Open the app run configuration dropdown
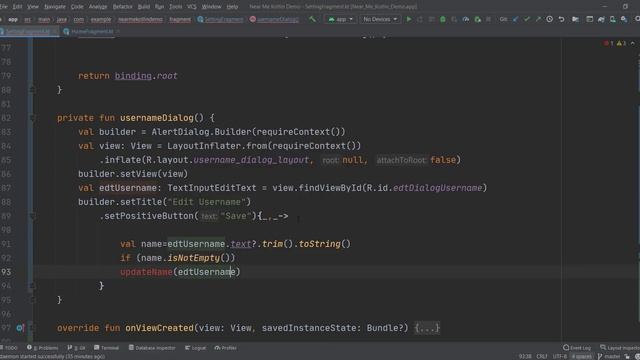Screen dimensions: 640x360 [340, 19]
